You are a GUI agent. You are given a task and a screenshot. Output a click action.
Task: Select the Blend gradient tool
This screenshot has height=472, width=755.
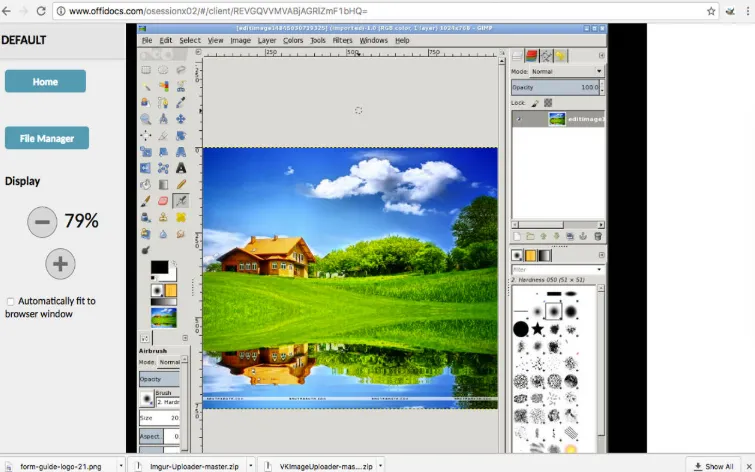pos(163,184)
